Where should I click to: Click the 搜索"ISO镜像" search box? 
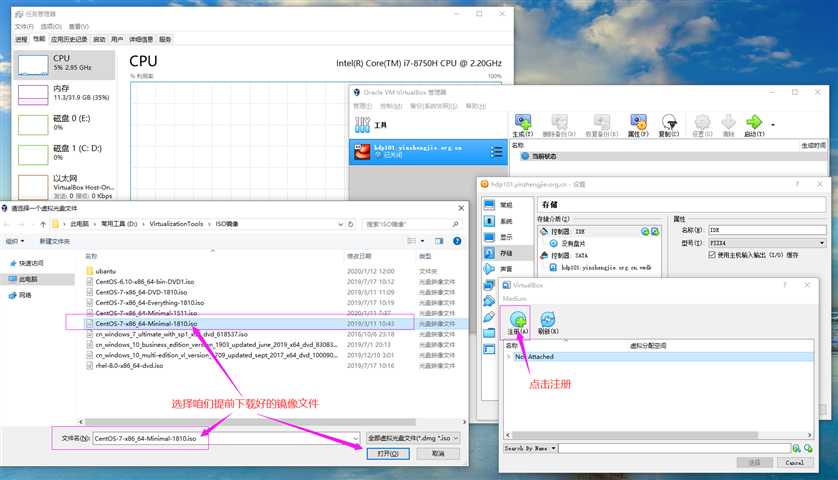point(410,224)
